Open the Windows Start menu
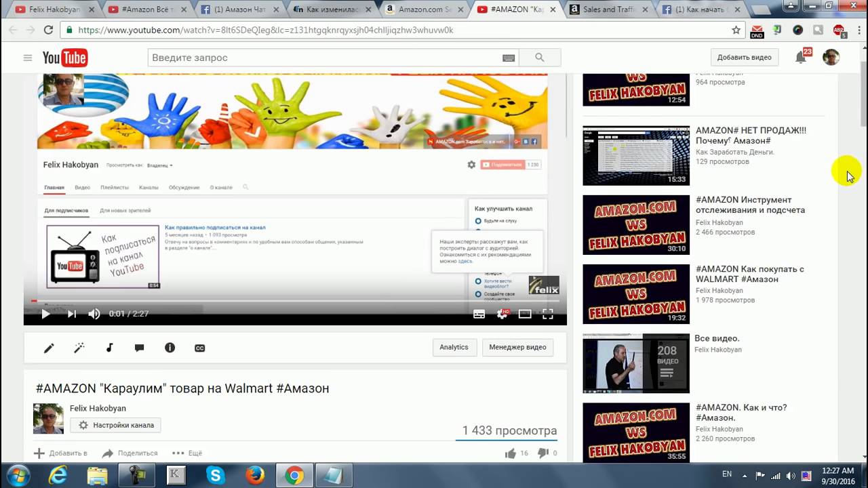Image resolution: width=868 pixels, height=488 pixels. pyautogui.click(x=18, y=475)
